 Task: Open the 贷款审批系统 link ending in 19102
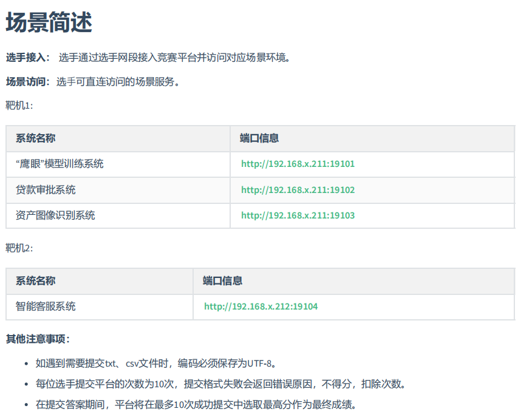(x=298, y=190)
